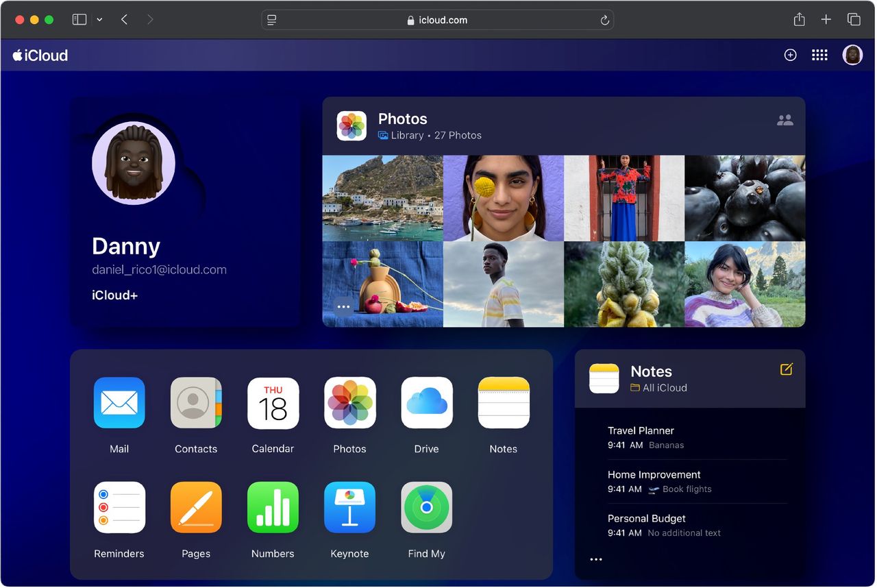Open the Keynote app icon
The height and width of the screenshot is (588, 877).
pos(349,507)
